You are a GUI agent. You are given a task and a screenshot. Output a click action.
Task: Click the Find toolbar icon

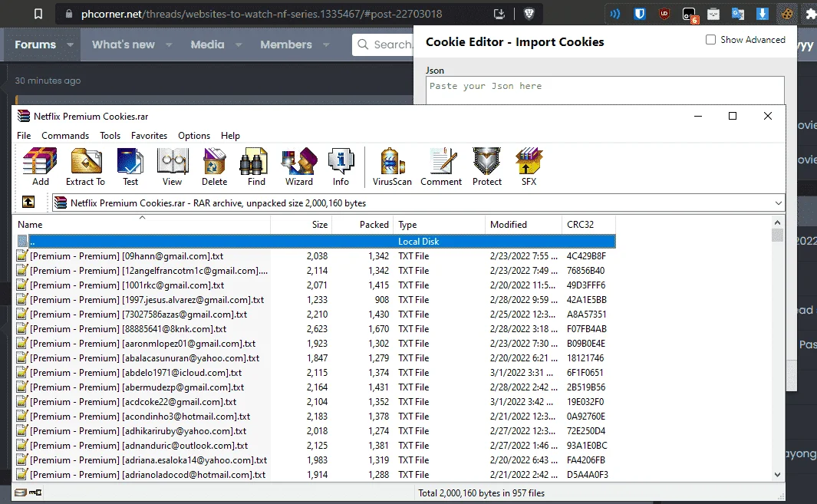tap(255, 166)
